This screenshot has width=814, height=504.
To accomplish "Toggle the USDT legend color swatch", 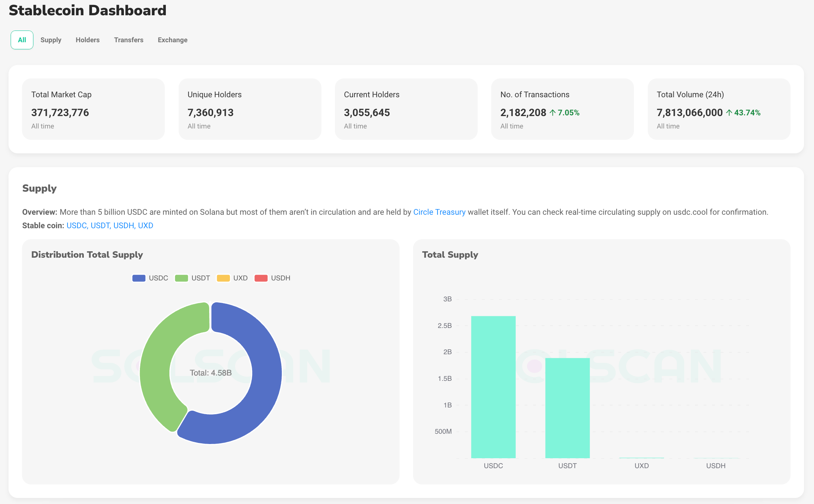I will tap(181, 278).
